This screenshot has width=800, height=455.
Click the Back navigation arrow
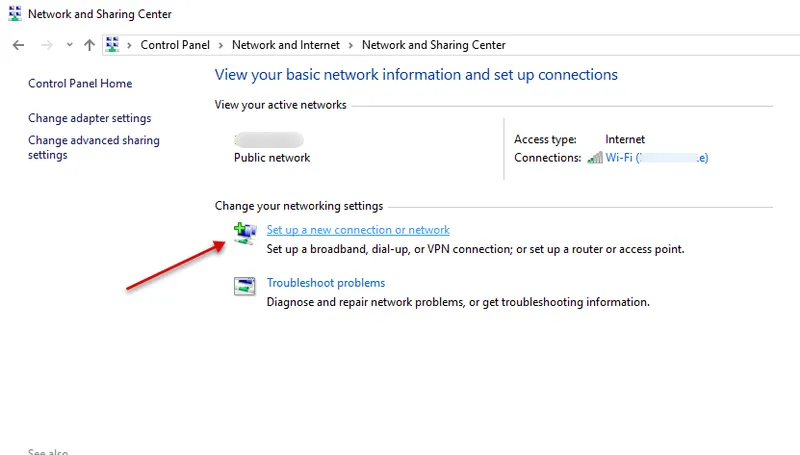pyautogui.click(x=18, y=45)
